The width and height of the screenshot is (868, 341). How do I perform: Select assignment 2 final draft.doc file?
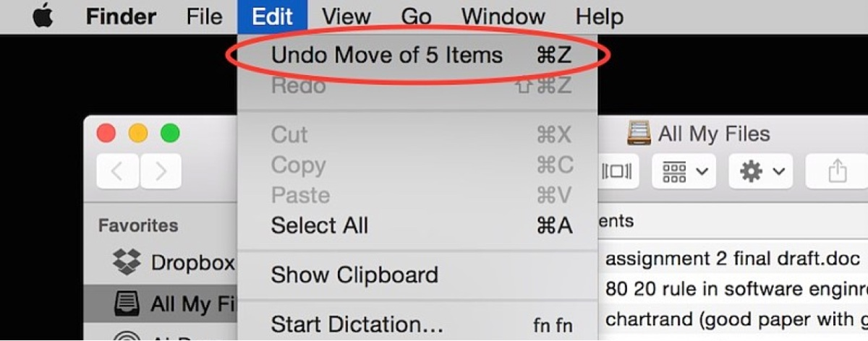point(733,259)
